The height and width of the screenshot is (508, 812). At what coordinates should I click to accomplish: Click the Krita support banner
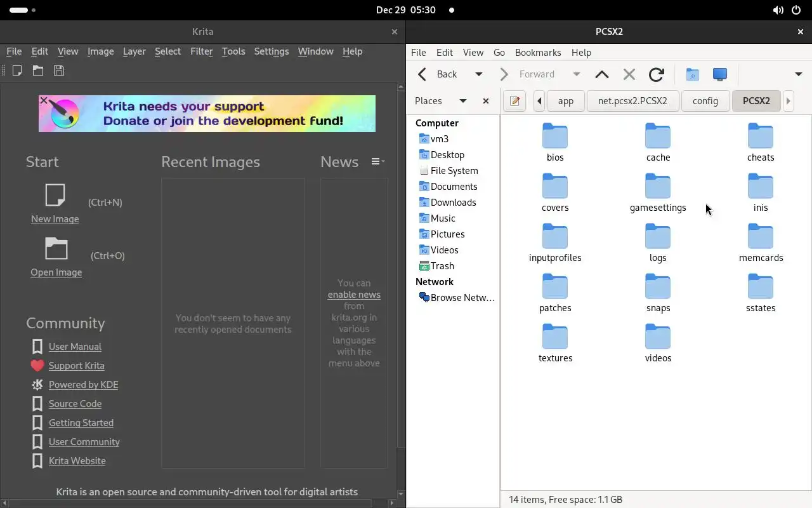207,114
